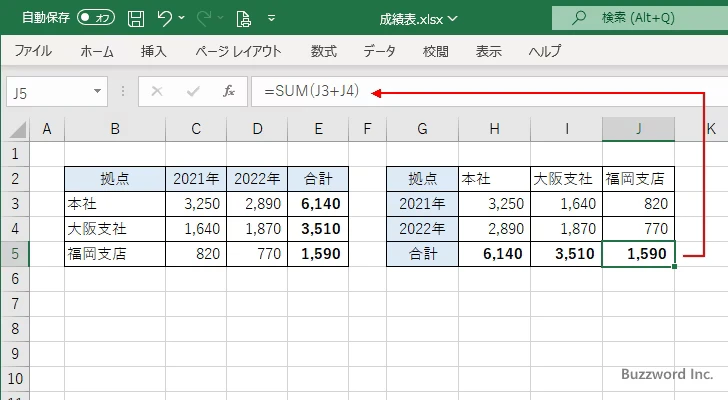Click cell C2 with 2021年
This screenshot has height=400, width=728.
196,179
